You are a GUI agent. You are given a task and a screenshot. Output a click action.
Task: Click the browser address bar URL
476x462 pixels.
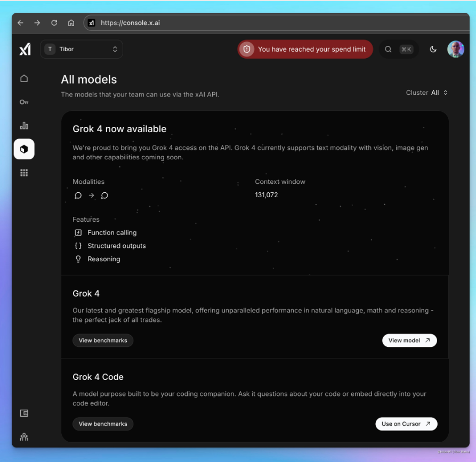coord(213,23)
